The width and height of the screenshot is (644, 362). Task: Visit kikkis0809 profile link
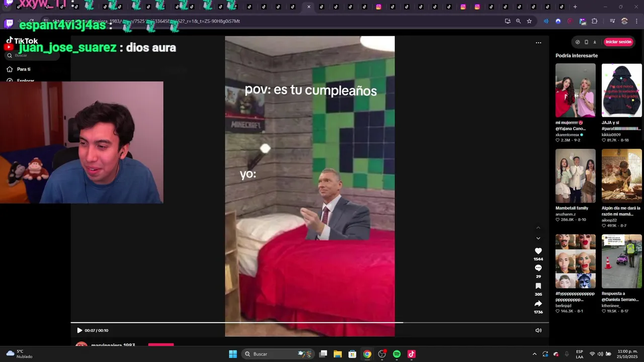click(611, 135)
